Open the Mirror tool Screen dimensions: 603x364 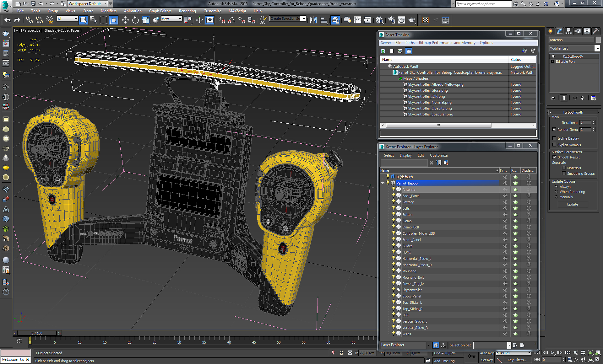(313, 20)
